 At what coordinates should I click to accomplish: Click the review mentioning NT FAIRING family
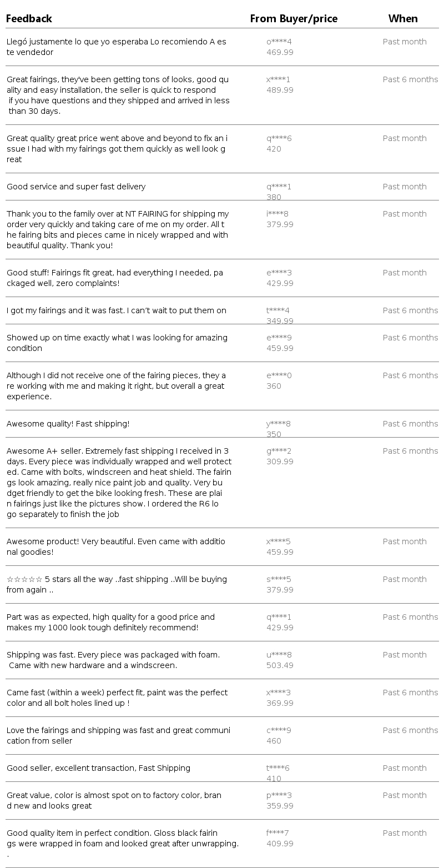tap(118, 229)
